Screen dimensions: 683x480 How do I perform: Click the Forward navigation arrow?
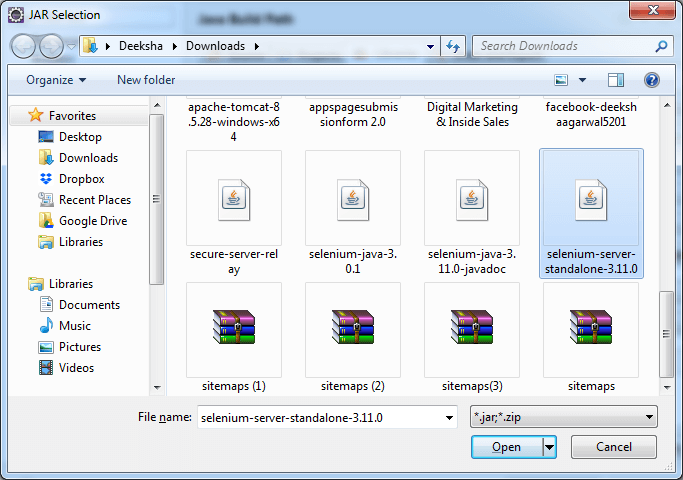(51, 46)
